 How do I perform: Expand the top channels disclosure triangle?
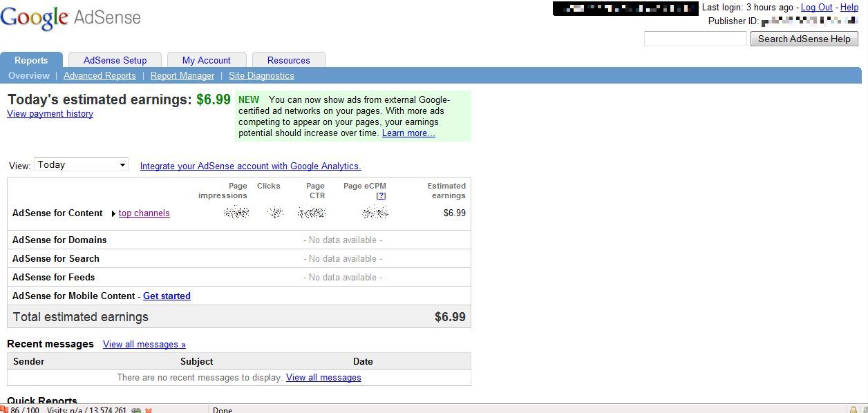pyautogui.click(x=113, y=213)
